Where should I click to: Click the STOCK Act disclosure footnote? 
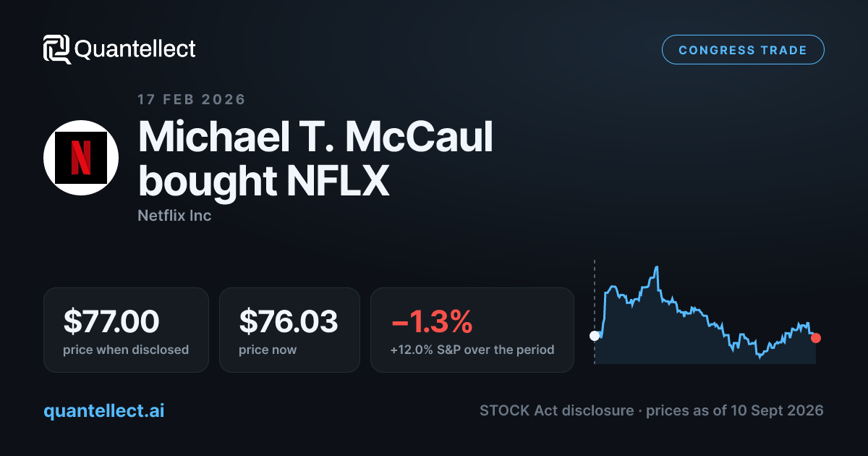(x=557, y=410)
